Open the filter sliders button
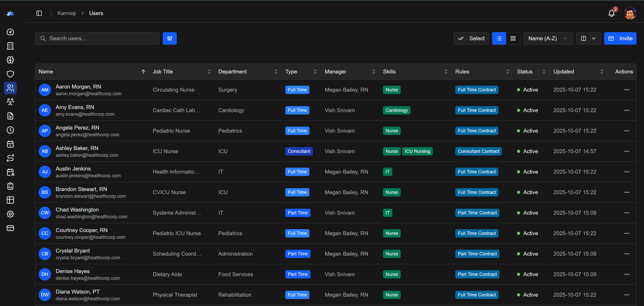 coord(170,38)
